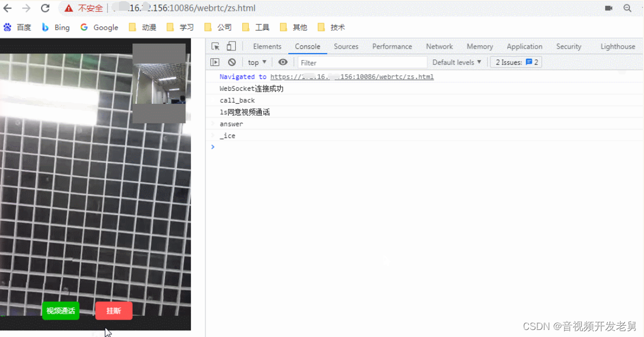Show the console sidebar

(x=215, y=62)
